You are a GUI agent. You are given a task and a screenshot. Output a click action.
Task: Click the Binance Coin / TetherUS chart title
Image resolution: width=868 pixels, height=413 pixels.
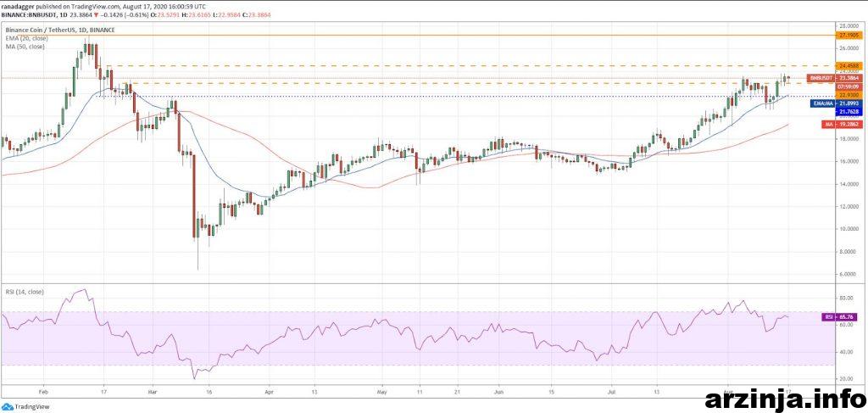click(60, 31)
